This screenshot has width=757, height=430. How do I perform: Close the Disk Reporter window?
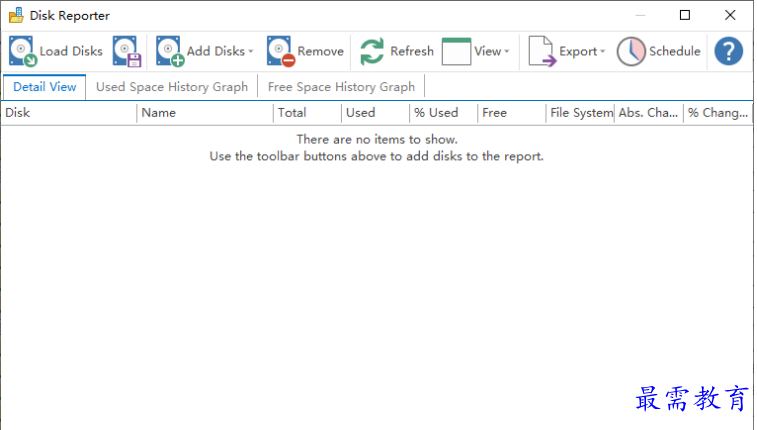click(x=730, y=15)
